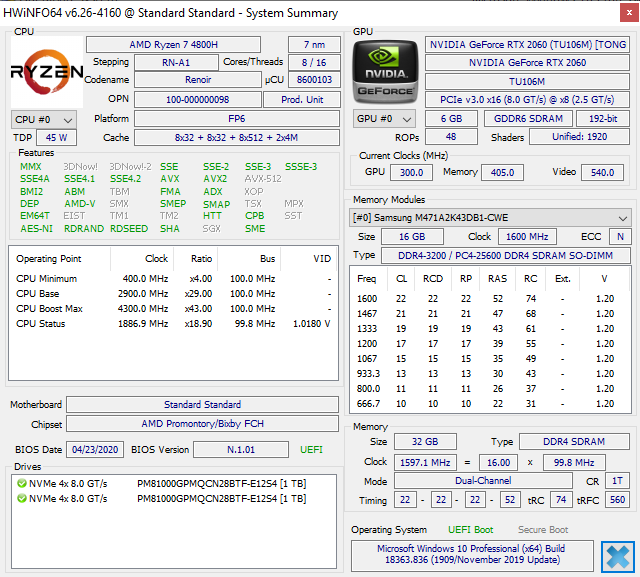This screenshot has width=640, height=577.
Task: Click the BIOS Date 04/23/2020 field
Action: click(x=95, y=450)
